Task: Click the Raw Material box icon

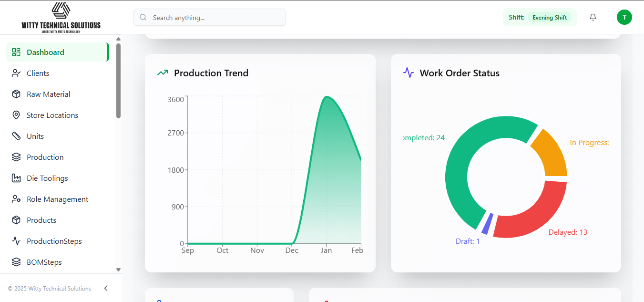Action: point(16,94)
